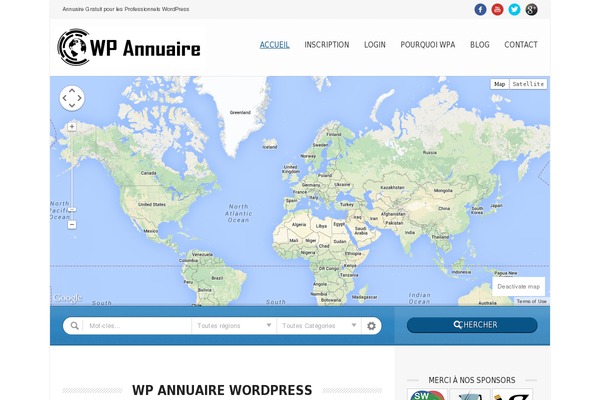Open the Pourquoi WPA menu item
The image size is (600, 400).
coord(428,45)
